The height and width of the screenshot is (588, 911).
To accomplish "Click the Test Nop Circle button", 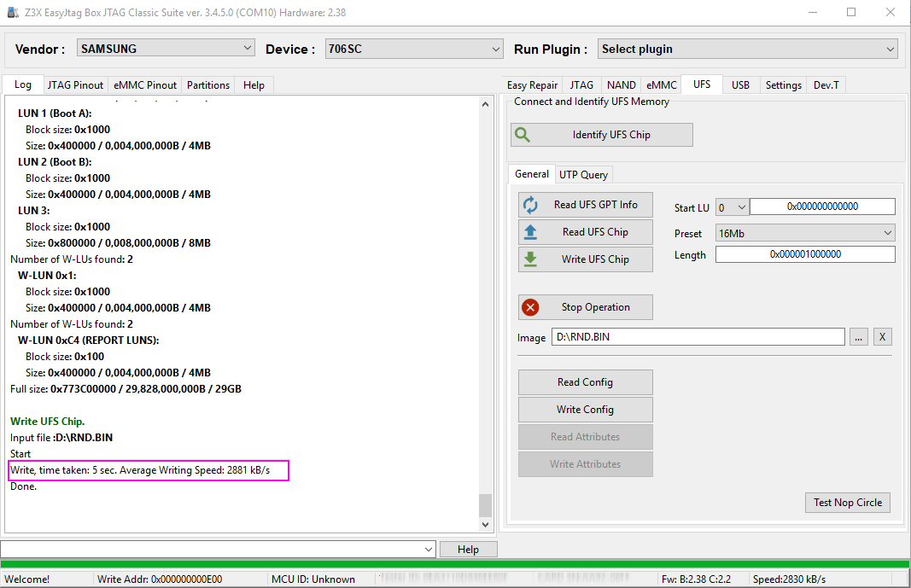I will click(x=847, y=503).
